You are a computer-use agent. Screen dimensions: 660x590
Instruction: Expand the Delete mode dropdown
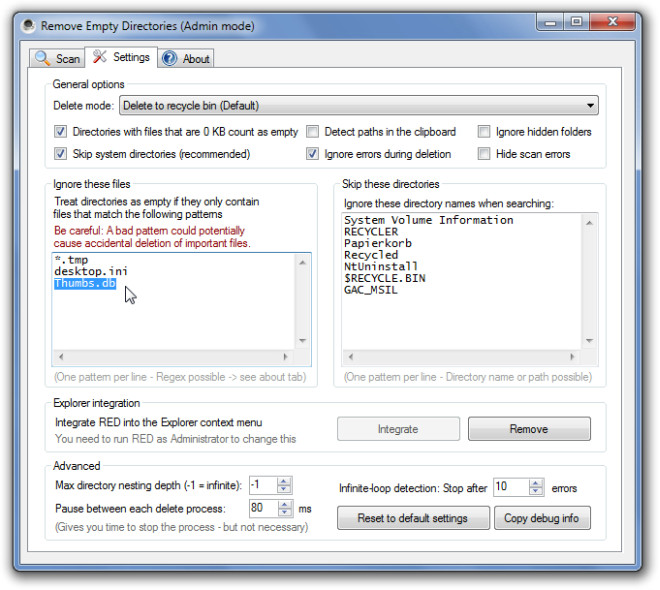pos(590,106)
